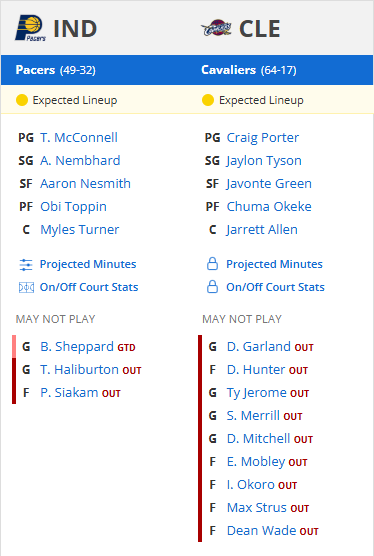Screen dimensions: 374x556
Task: View Craig Porter's profile
Action: [x=263, y=138]
